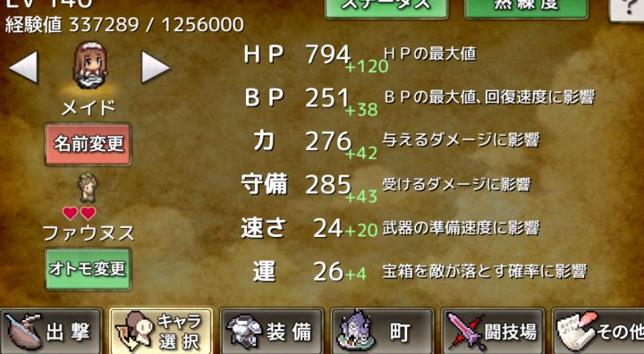
Task: Tap the red hearts affection indicator
Action: point(80,213)
